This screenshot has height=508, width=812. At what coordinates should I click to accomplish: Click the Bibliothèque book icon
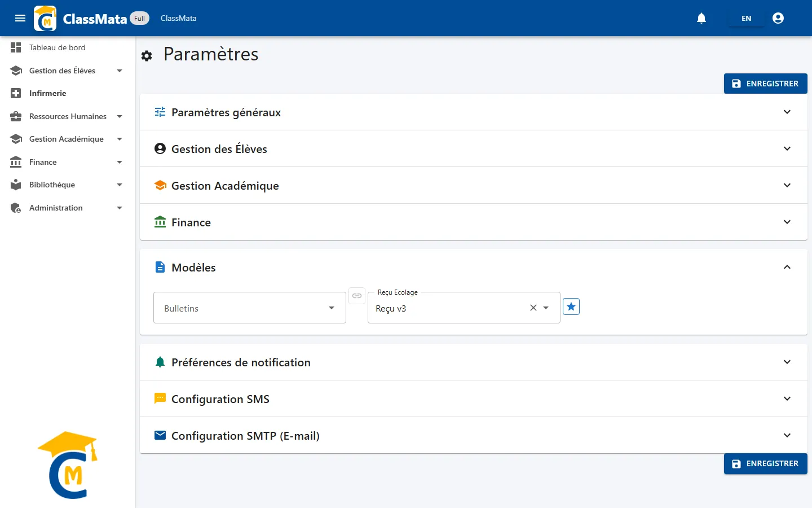pos(16,185)
